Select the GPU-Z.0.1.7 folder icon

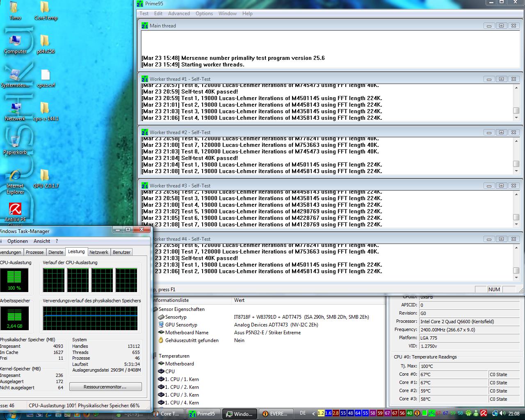point(46,178)
